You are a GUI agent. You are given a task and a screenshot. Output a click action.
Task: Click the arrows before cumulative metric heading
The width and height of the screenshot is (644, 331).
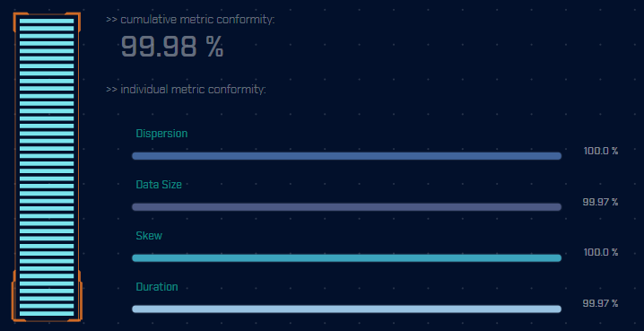[111, 20]
